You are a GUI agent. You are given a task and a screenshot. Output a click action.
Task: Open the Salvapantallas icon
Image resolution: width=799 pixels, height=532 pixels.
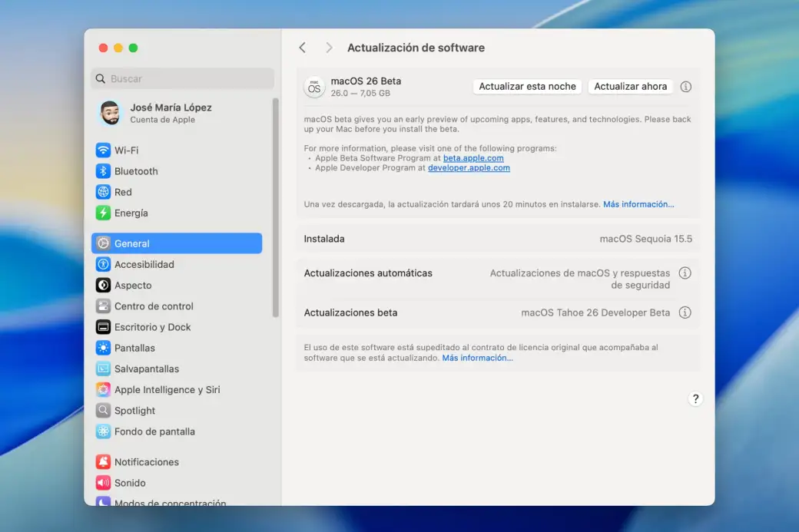coord(103,368)
